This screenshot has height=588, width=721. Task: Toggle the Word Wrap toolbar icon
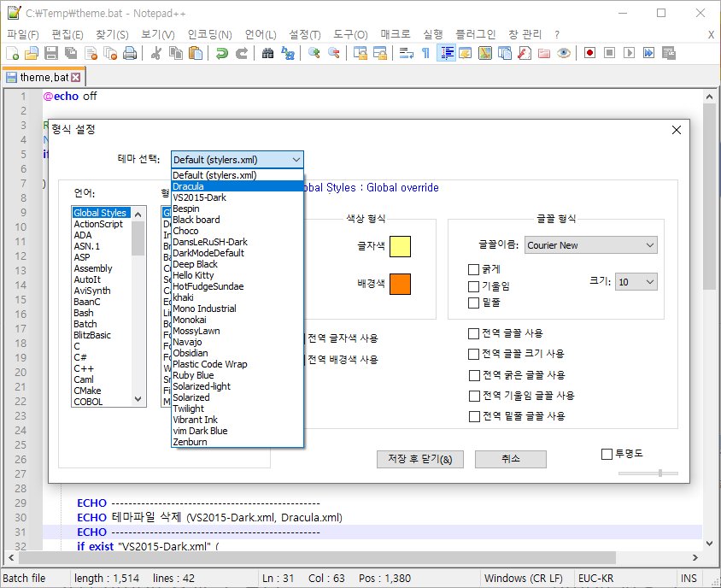pyautogui.click(x=406, y=53)
